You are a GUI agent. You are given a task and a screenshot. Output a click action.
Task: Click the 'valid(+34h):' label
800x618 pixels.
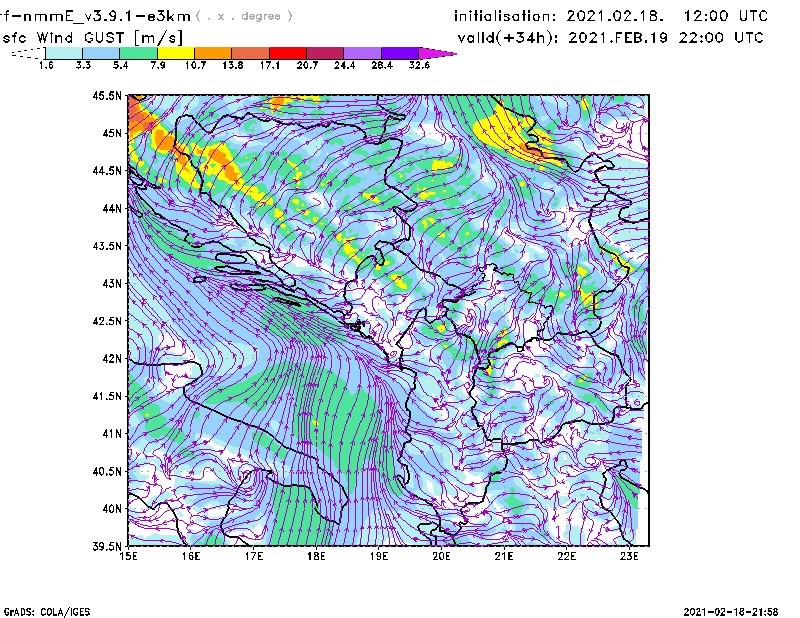pos(509,38)
